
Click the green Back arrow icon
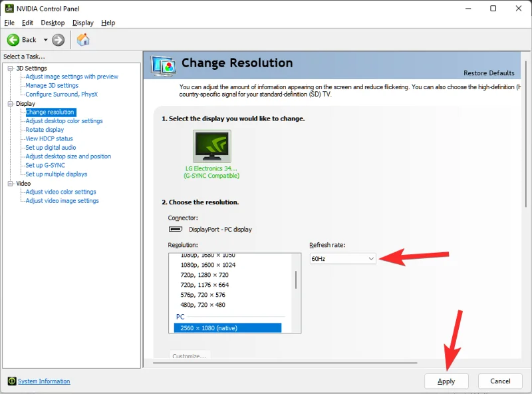tap(13, 40)
